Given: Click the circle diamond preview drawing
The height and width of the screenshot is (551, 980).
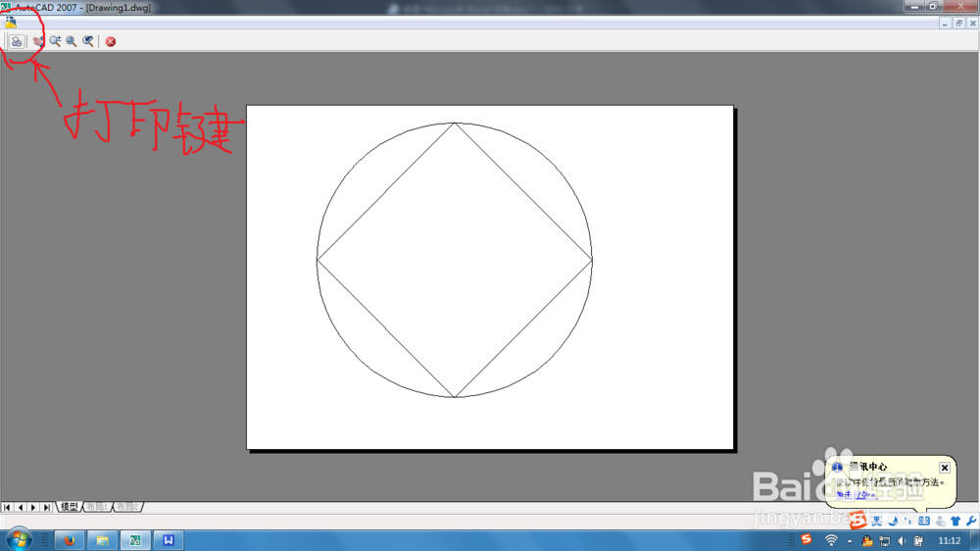Looking at the screenshot, I should point(455,260).
